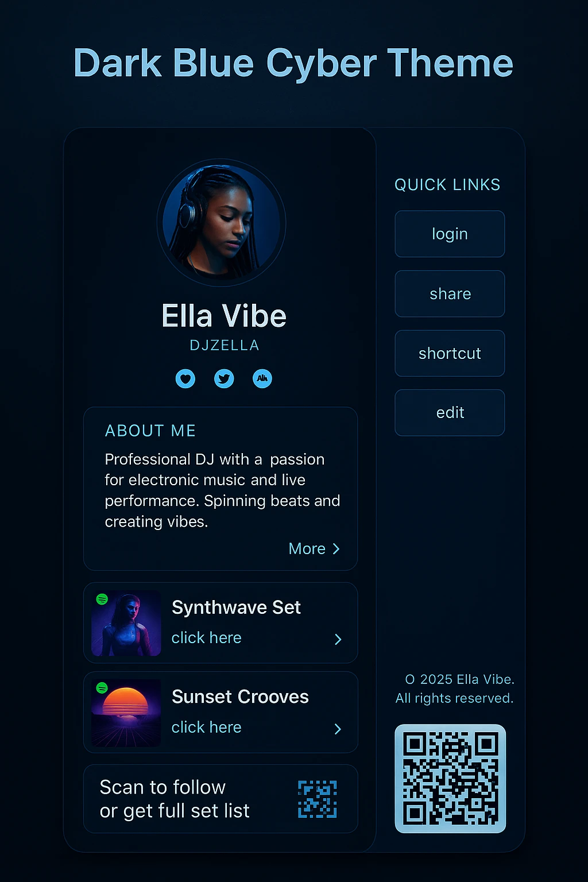Click the share quick link
This screenshot has width=588, height=882.
click(x=450, y=293)
